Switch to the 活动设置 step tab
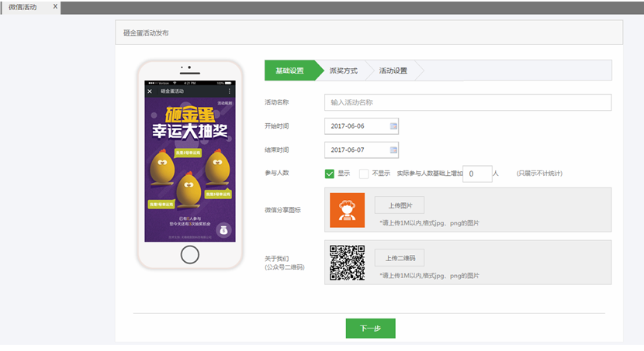 [x=393, y=71]
